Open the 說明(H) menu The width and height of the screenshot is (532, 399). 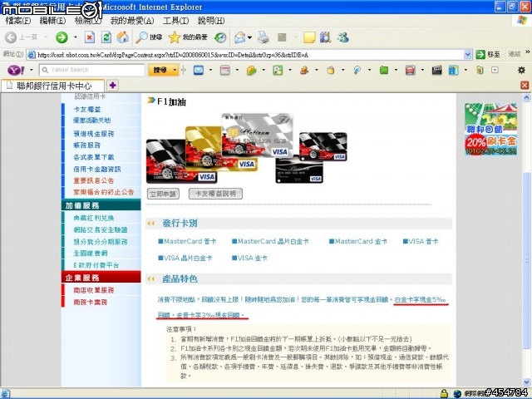[x=211, y=21]
